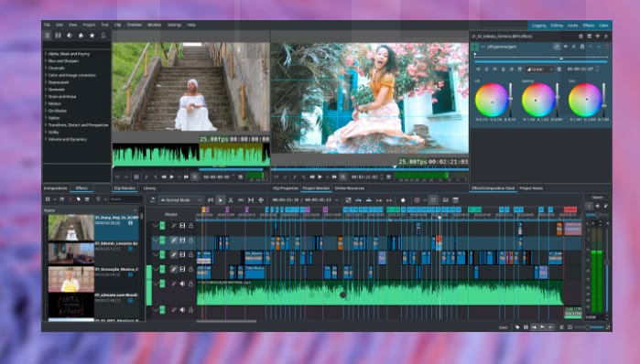Click track compositing icon left of Normal Mode
Viewport: 640px width, 364px height.
coord(153,200)
